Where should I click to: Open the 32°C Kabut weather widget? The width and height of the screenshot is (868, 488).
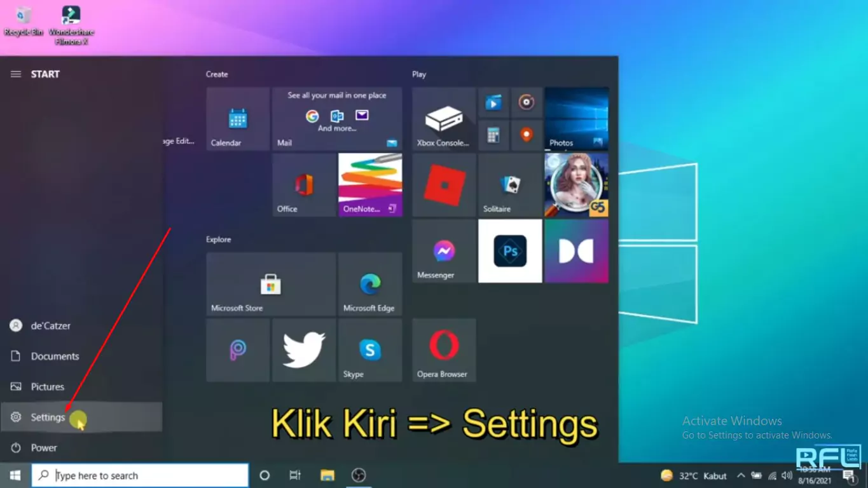pyautogui.click(x=694, y=476)
